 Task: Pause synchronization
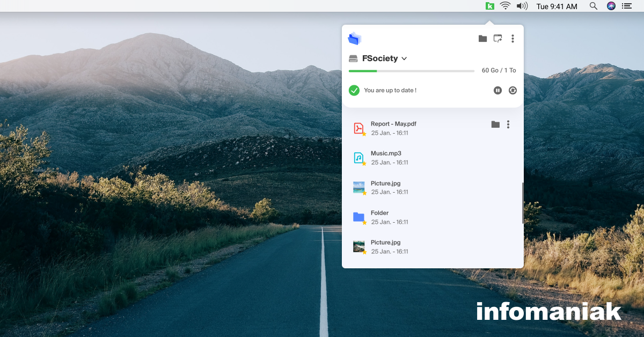497,90
